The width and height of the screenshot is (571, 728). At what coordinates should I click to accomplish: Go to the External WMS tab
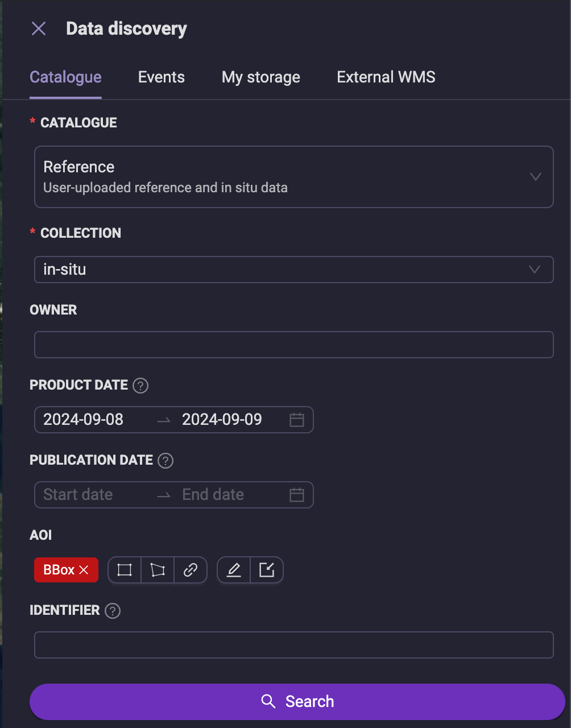point(386,77)
